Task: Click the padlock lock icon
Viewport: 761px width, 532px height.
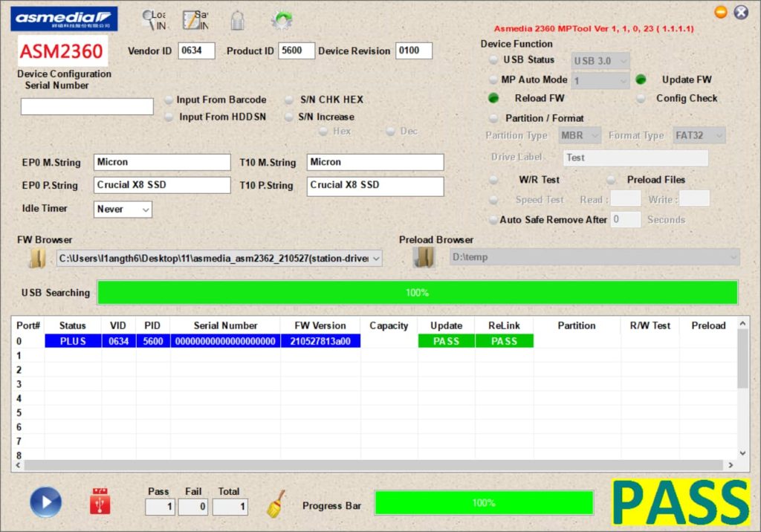Action: tap(237, 20)
